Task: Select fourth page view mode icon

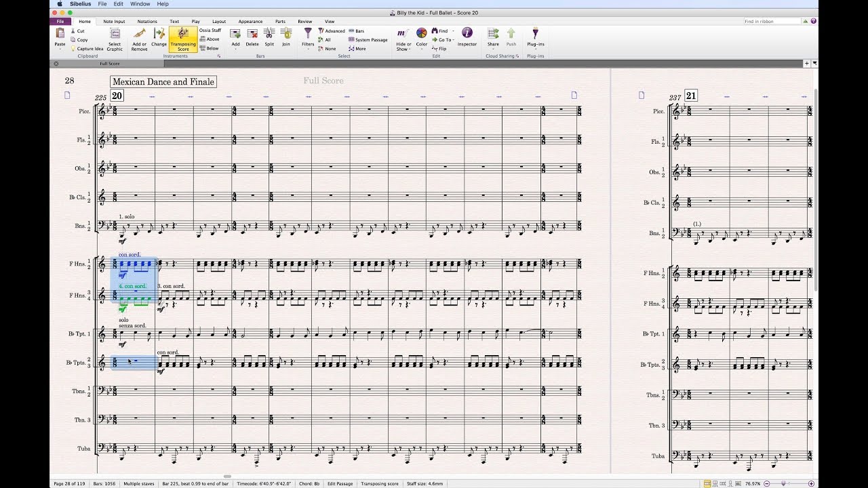Action: point(732,483)
